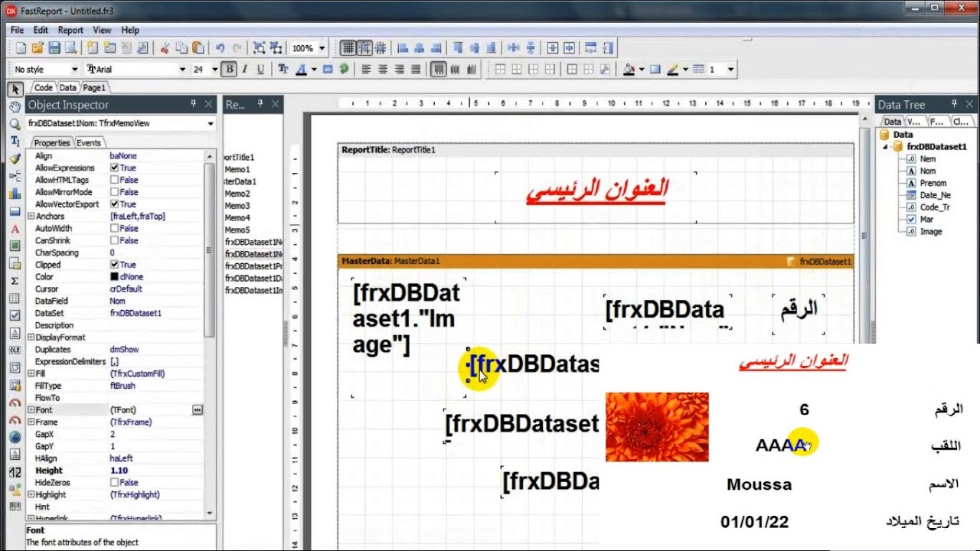Select the Prenom field in Data Tree

933,183
